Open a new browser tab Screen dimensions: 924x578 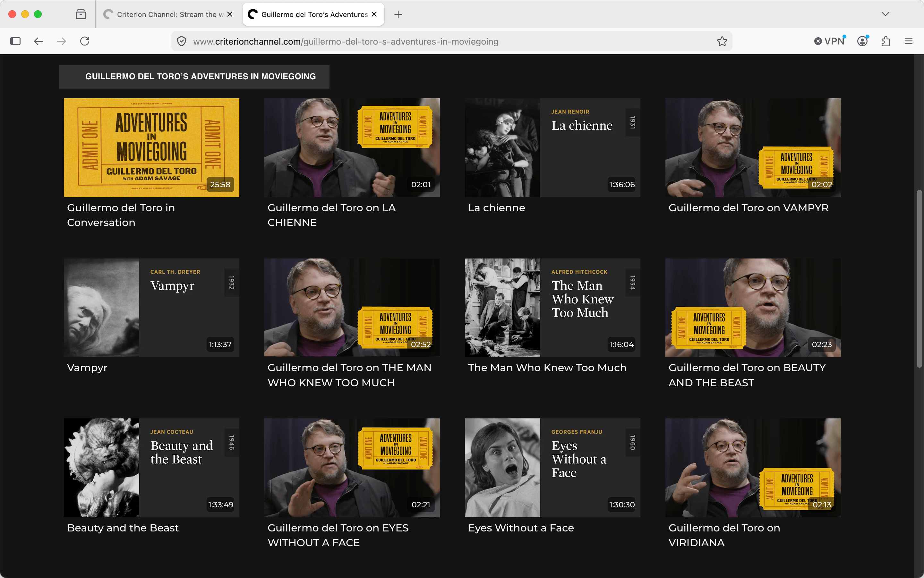coord(398,14)
